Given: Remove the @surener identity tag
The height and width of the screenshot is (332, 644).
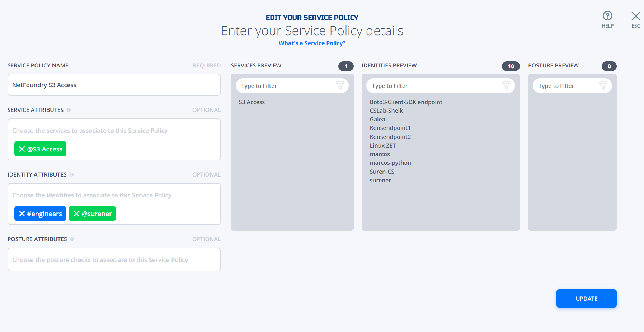Looking at the screenshot, I should pyautogui.click(x=76, y=214).
